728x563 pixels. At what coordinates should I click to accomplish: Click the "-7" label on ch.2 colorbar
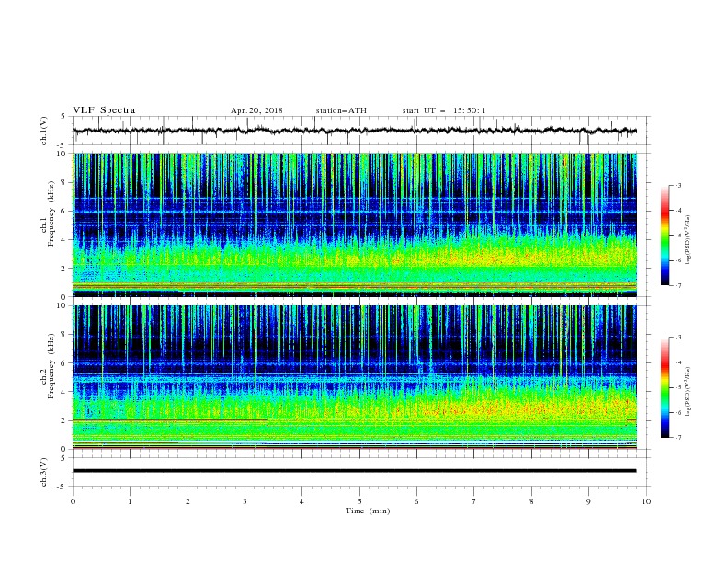pos(678,438)
